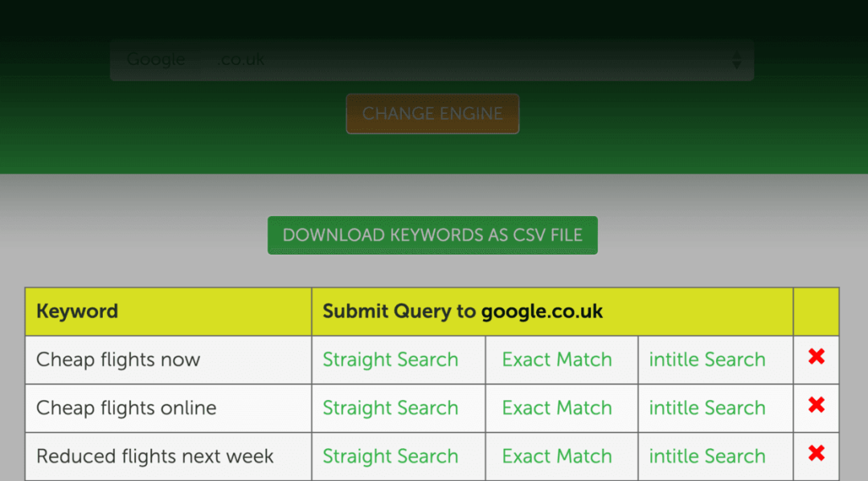This screenshot has width=868, height=481.
Task: Open the Google .co.uk engine dropdown
Action: click(x=432, y=59)
